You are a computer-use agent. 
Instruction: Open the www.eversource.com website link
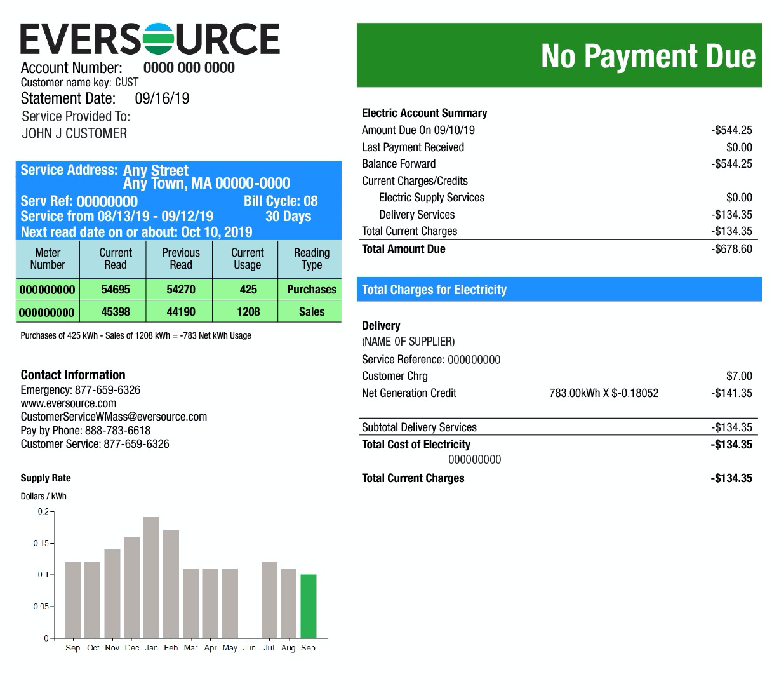pyautogui.click(x=69, y=403)
